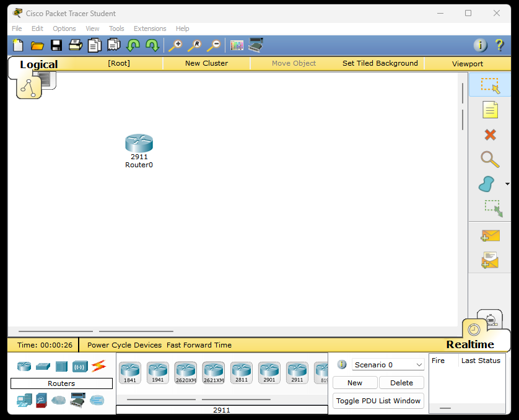Save the network with the floppy icon
The height and width of the screenshot is (420, 519).
[x=56, y=45]
